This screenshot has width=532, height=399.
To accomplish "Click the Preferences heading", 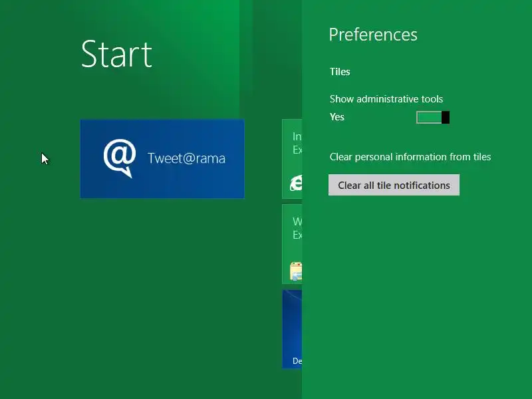I will point(373,35).
